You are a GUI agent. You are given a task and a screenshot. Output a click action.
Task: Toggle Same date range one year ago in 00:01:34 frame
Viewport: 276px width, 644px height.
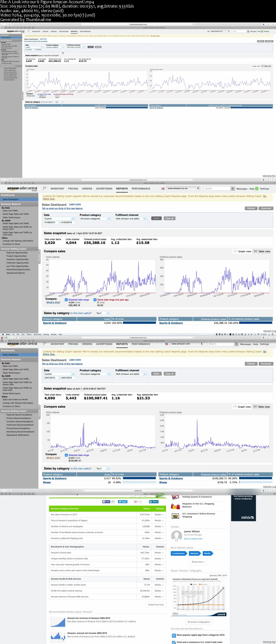tap(95, 299)
